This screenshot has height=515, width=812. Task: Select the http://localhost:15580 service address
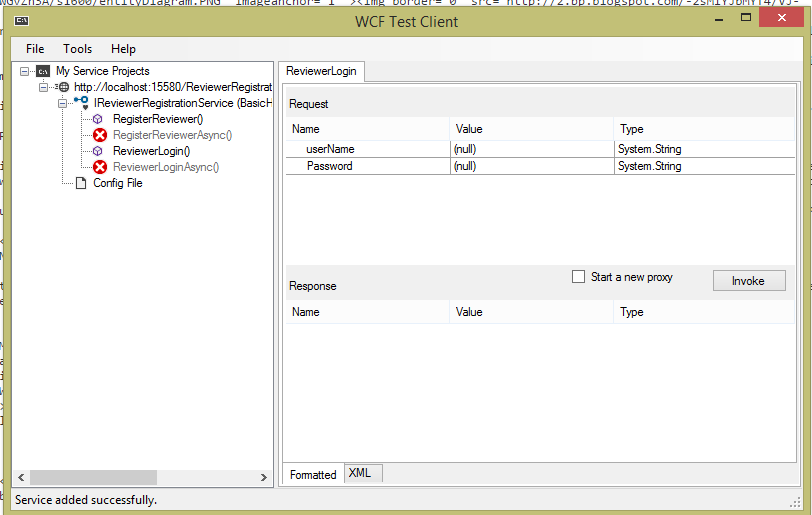pyautogui.click(x=173, y=87)
